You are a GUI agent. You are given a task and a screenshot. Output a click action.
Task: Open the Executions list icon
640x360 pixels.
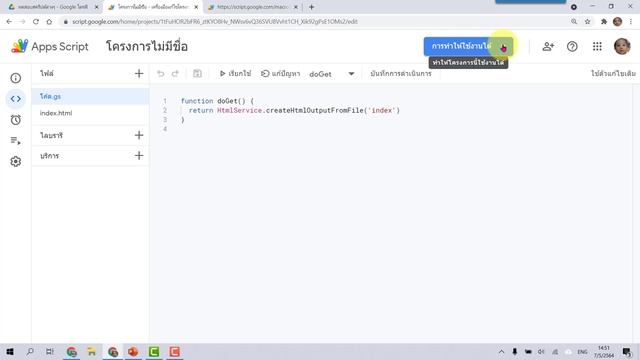pyautogui.click(x=16, y=140)
